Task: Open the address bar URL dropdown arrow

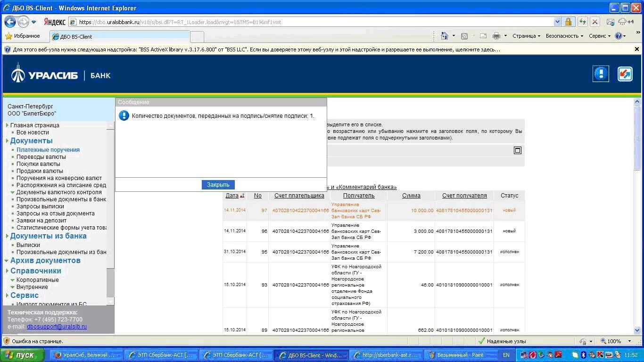Action: tap(557, 22)
